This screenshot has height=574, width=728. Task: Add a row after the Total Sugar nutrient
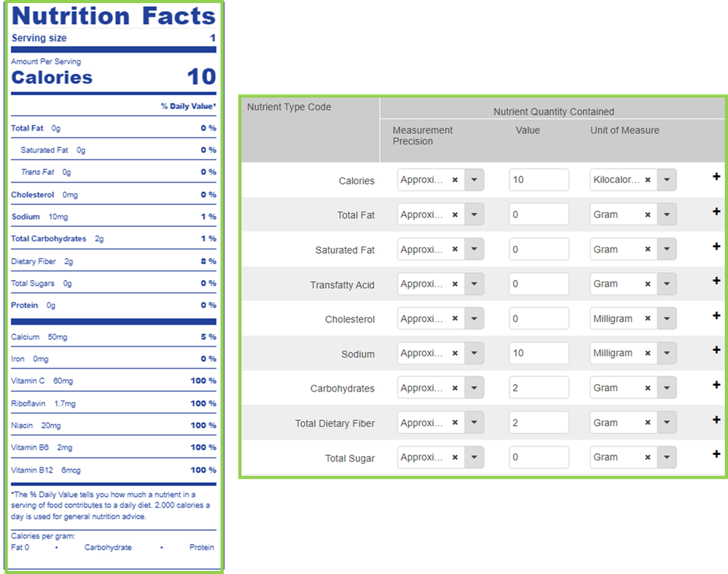coord(716,454)
